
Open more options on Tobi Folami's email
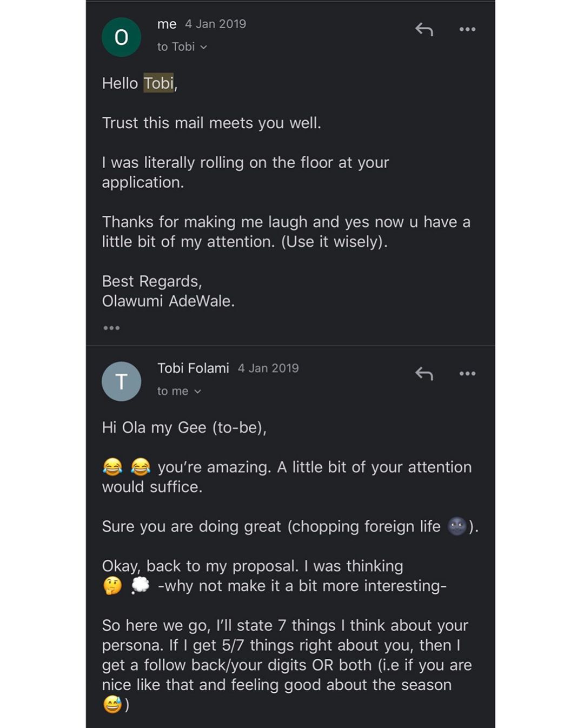(467, 374)
